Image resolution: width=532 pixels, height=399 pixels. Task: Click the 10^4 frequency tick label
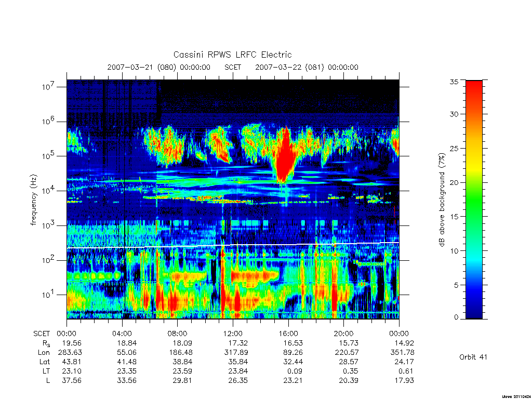point(48,190)
